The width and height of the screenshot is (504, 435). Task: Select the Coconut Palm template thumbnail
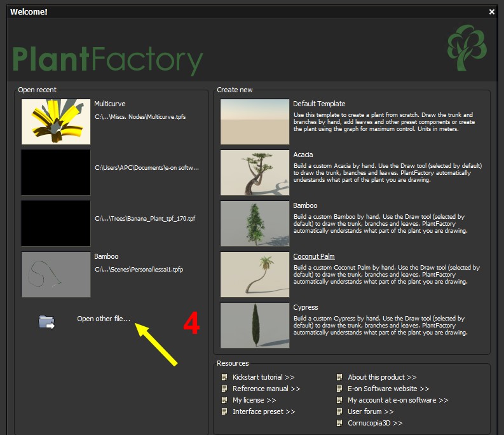[255, 274]
